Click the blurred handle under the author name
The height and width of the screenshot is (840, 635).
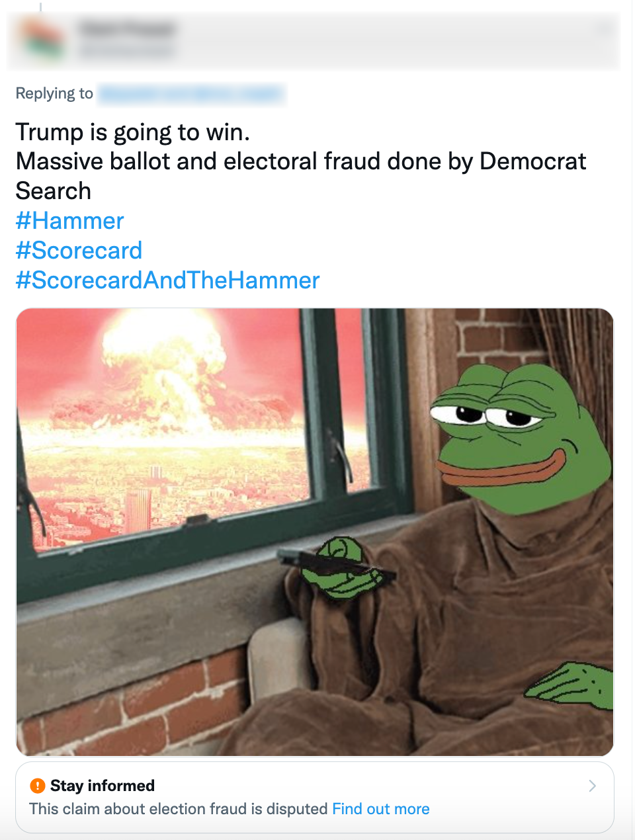coord(126,50)
